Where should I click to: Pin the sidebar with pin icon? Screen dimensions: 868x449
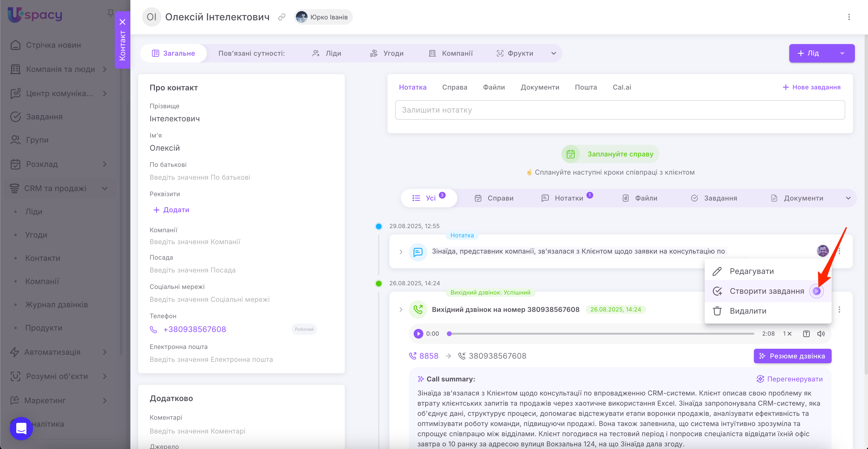click(110, 13)
